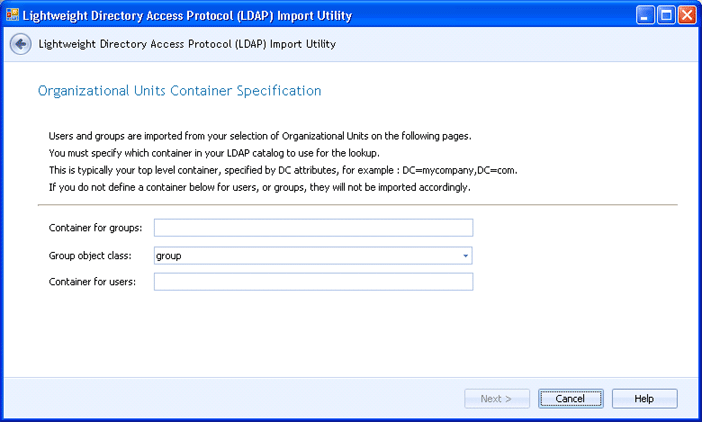Click the 'Users and groups are imported' line

tap(260, 136)
